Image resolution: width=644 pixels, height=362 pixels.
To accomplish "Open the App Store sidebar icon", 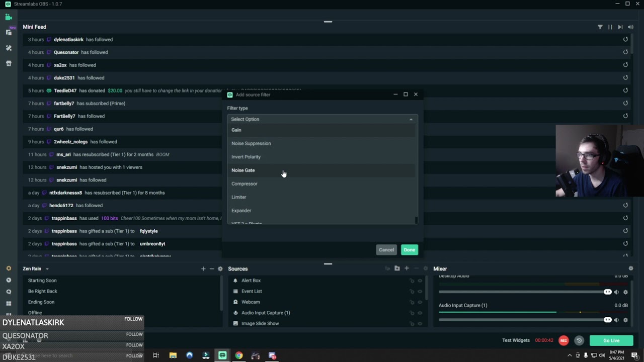I will [x=9, y=63].
